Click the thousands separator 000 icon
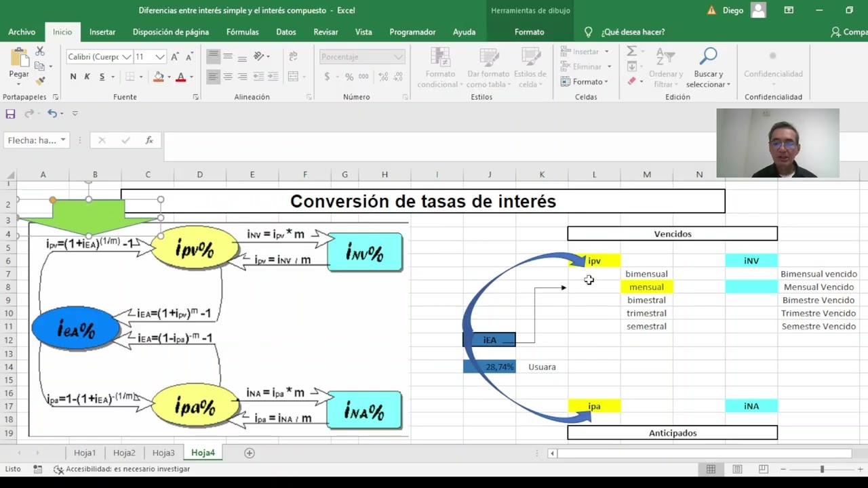The image size is (868, 488). (x=363, y=77)
